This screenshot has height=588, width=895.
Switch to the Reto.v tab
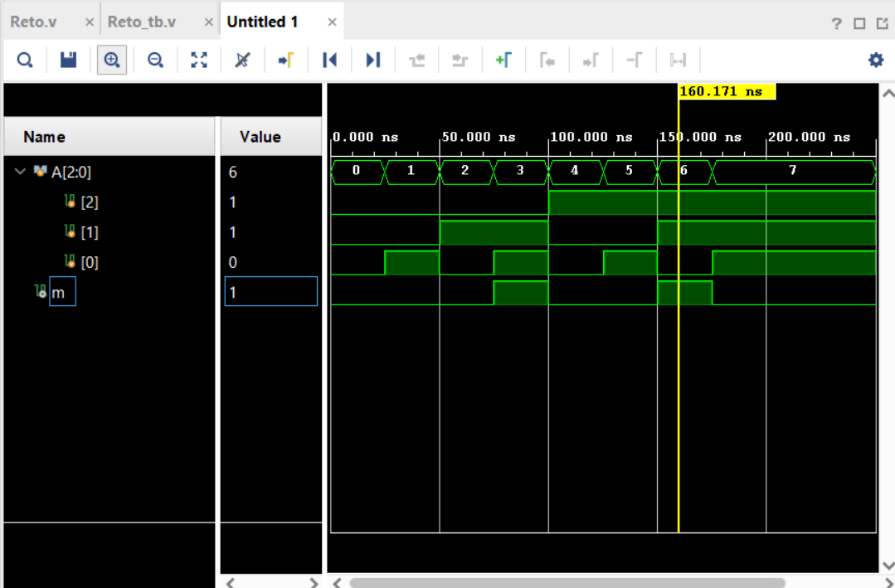click(33, 21)
